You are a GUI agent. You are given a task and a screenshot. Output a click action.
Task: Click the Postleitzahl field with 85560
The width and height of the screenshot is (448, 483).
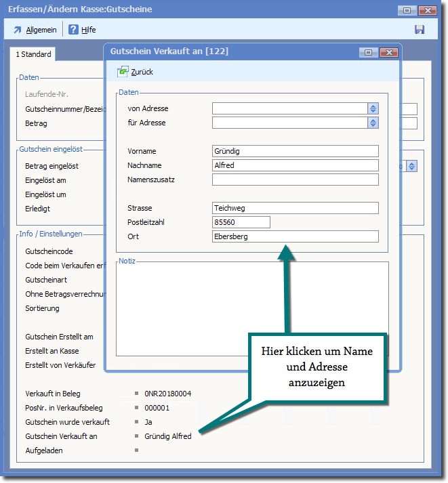click(x=241, y=222)
